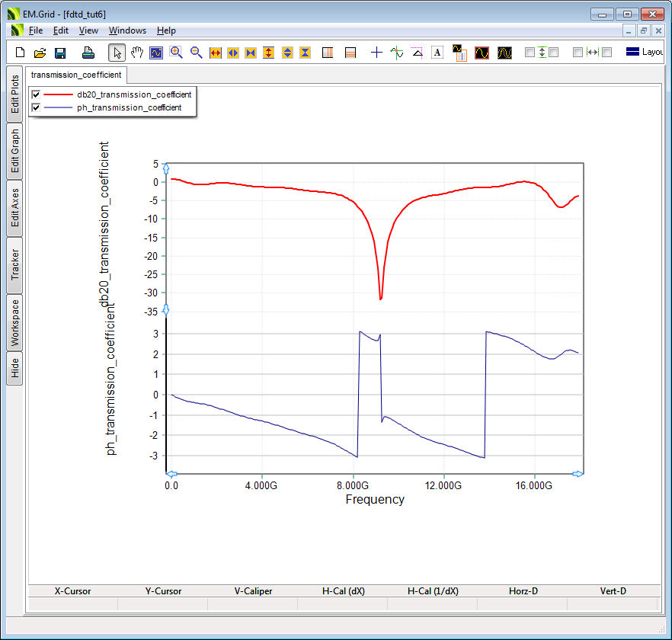
Task: Open the Edit Axes side panel
Action: (x=14, y=207)
